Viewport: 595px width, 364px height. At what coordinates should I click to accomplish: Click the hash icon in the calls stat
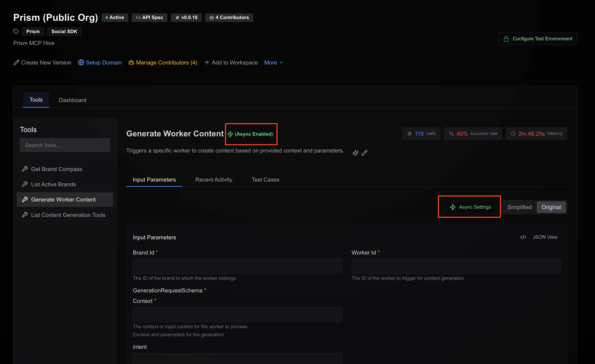pos(409,134)
